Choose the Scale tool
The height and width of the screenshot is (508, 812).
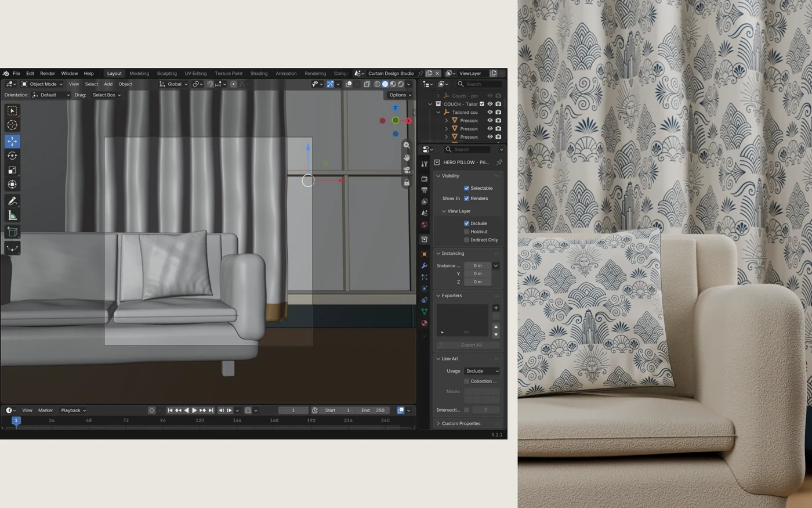[12, 170]
